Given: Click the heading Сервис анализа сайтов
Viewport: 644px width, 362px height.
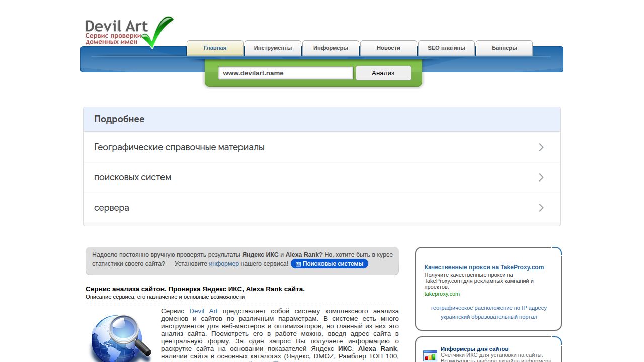Looking at the screenshot, I should pyautogui.click(x=195, y=289).
